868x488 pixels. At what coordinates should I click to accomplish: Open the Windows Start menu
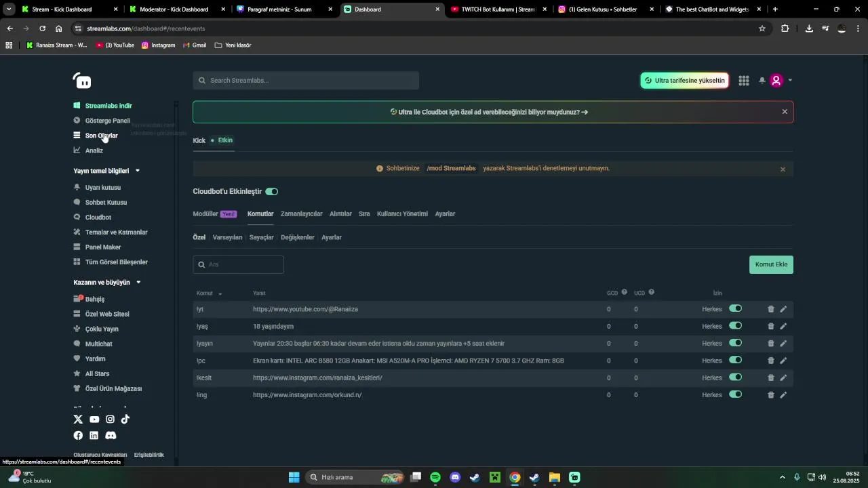pyautogui.click(x=294, y=477)
